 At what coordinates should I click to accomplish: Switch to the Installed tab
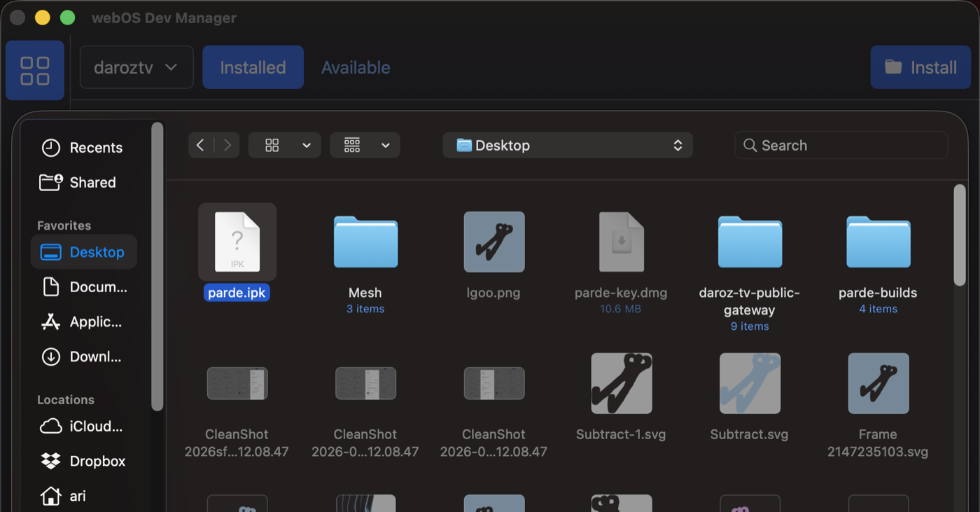pos(253,67)
